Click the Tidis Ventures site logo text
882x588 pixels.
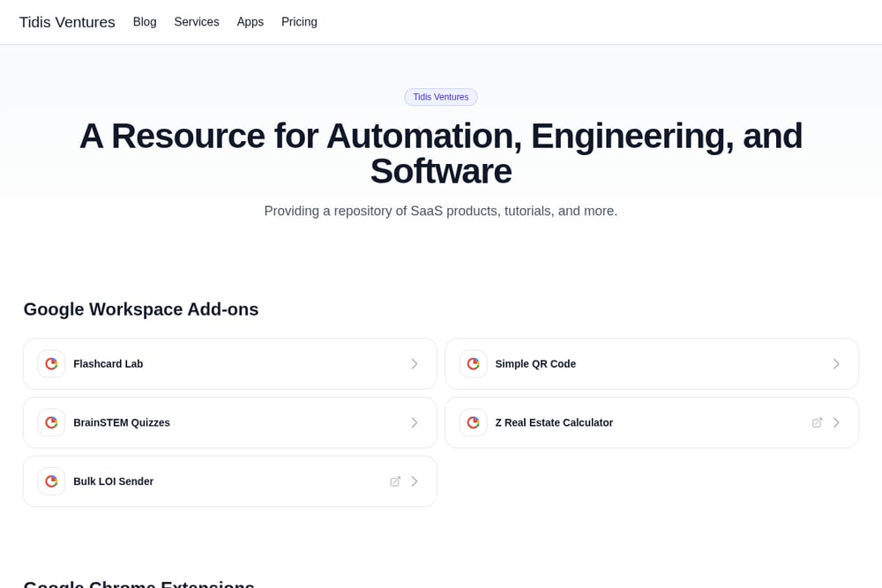pyautogui.click(x=67, y=22)
